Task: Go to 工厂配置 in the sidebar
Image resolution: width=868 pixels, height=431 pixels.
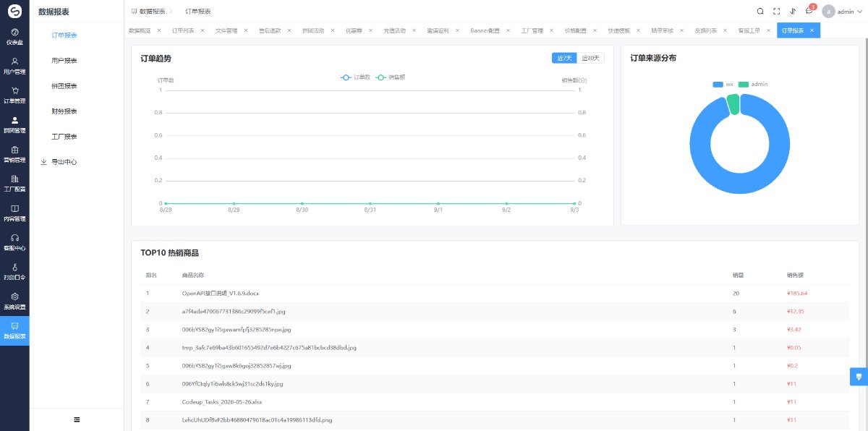Action: coord(14,184)
